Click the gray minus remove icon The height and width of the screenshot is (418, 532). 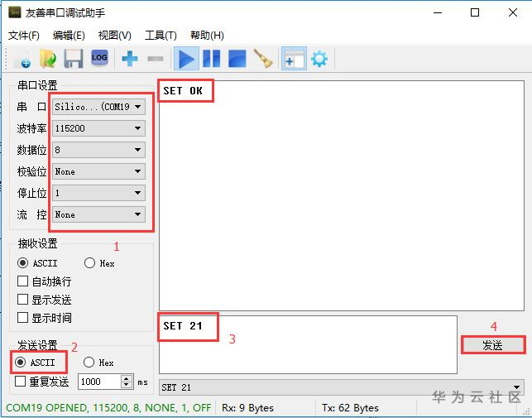coord(156,59)
